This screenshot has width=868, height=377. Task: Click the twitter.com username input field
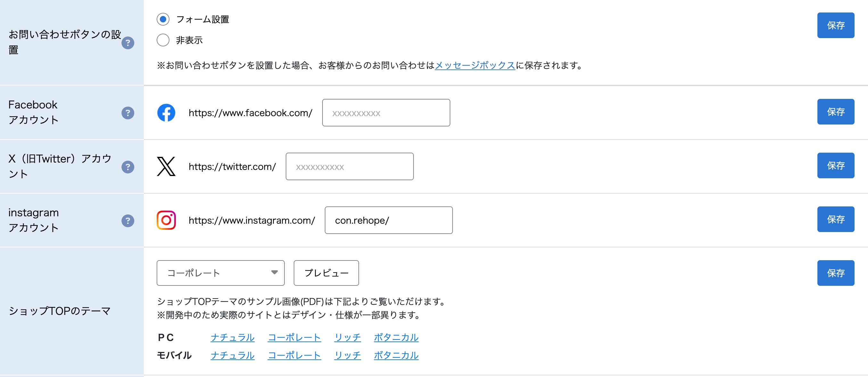[x=349, y=167]
